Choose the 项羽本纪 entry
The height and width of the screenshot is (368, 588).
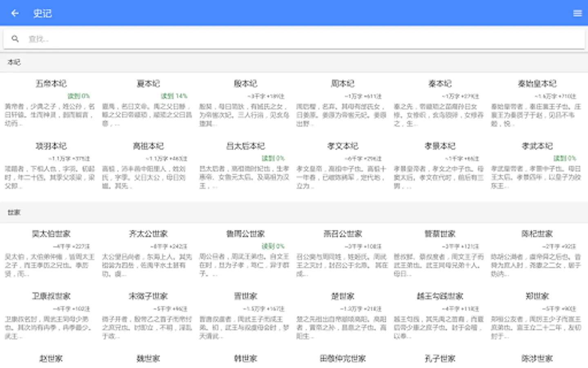[x=51, y=166]
